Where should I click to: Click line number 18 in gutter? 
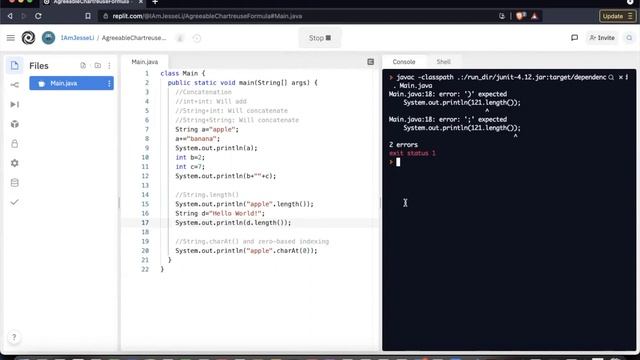tap(145, 232)
